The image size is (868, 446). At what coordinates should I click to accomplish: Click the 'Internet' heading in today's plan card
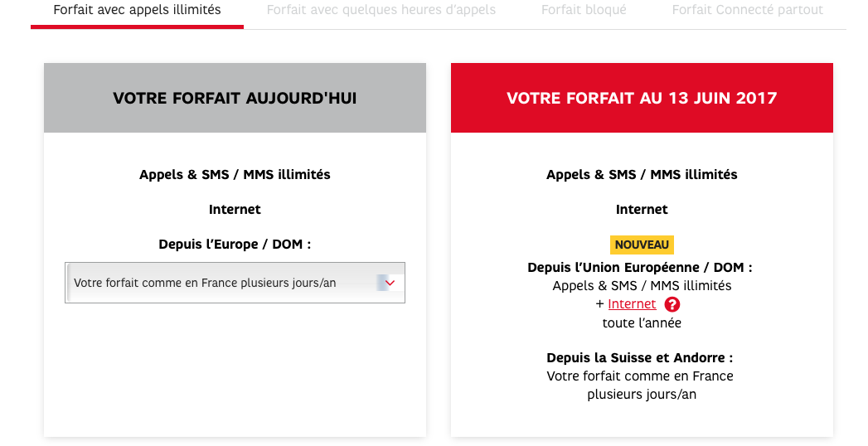tap(235, 210)
